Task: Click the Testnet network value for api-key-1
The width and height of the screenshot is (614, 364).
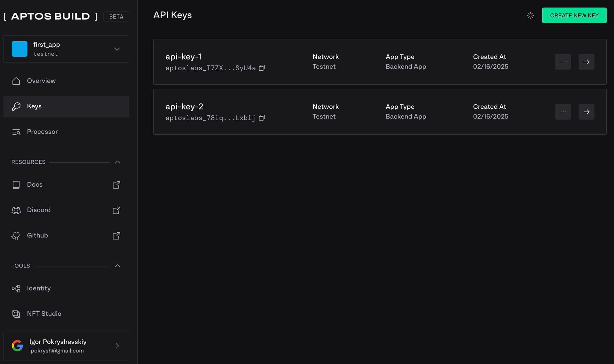Action: click(324, 66)
